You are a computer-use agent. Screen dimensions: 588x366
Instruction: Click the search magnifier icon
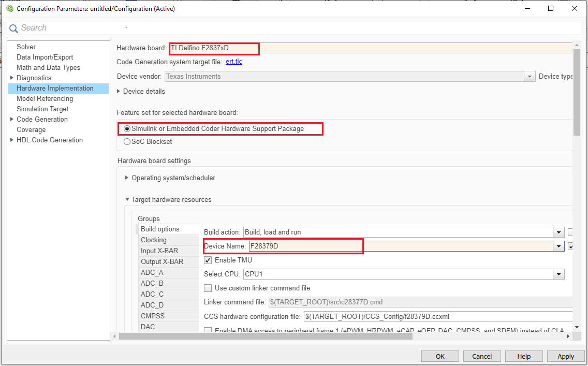tap(13, 28)
